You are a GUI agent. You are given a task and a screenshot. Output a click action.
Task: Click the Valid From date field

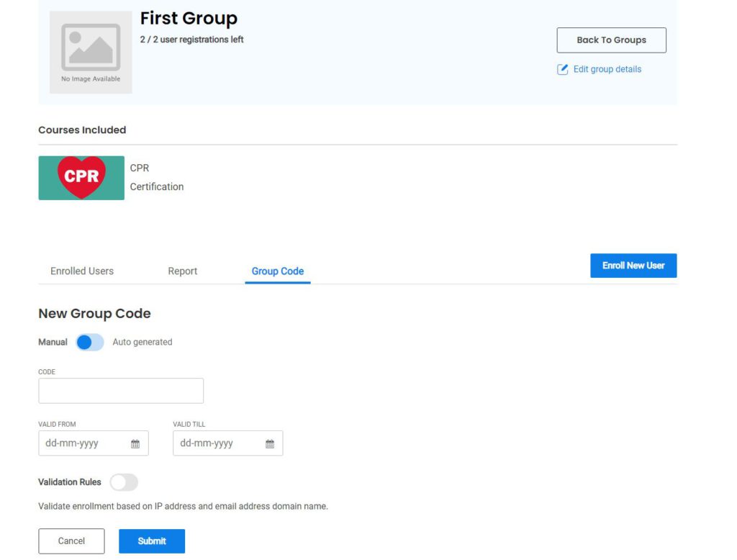coord(94,443)
